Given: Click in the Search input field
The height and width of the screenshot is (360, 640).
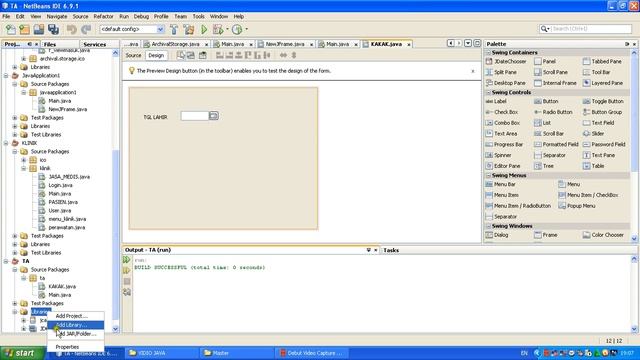Looking at the screenshot, I should pos(591,29).
